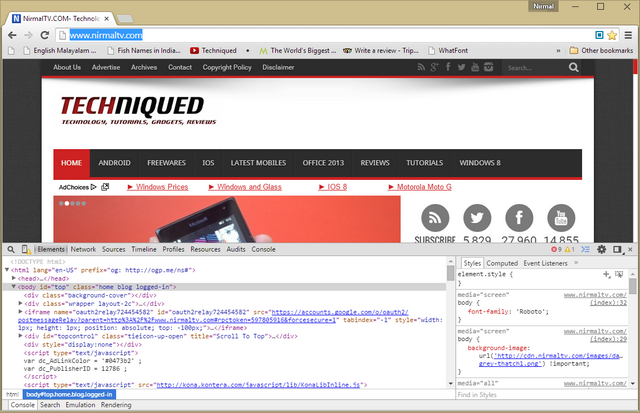This screenshot has width=640, height=413.
Task: Collapse the body node
Action: click(14, 286)
